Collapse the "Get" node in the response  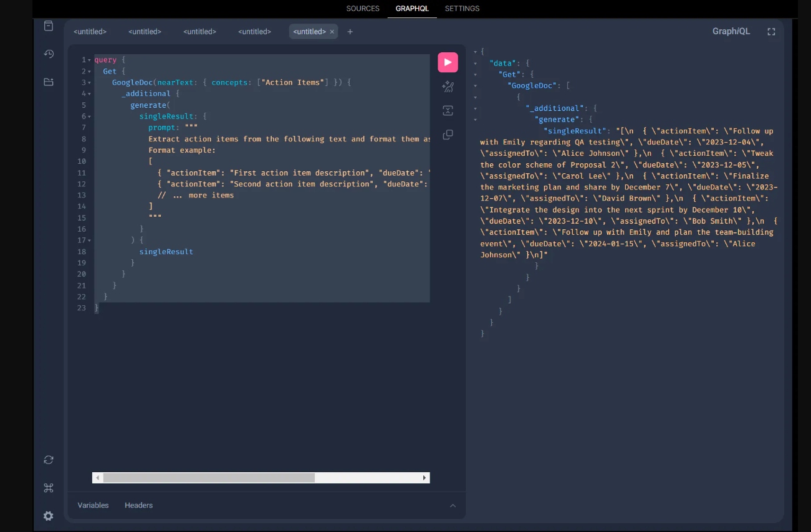(x=476, y=74)
